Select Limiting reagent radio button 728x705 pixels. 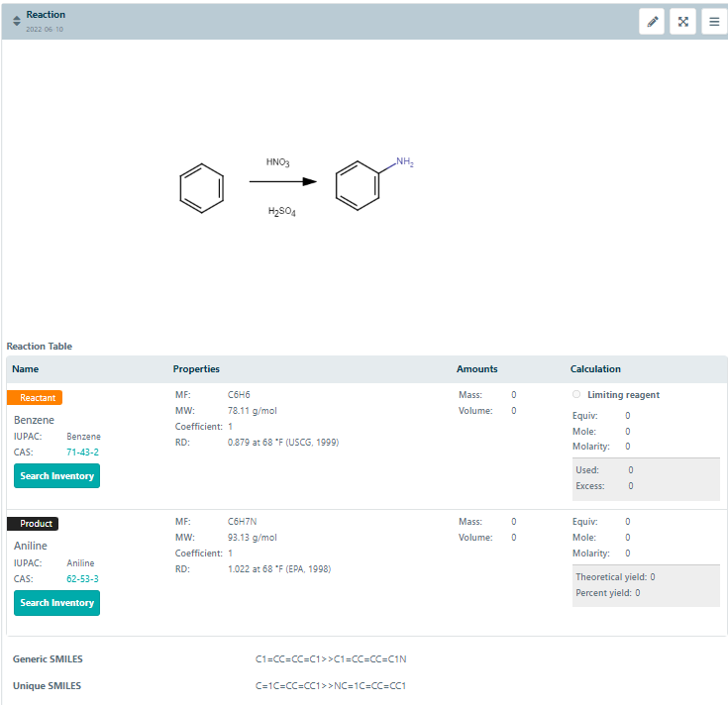tap(577, 395)
